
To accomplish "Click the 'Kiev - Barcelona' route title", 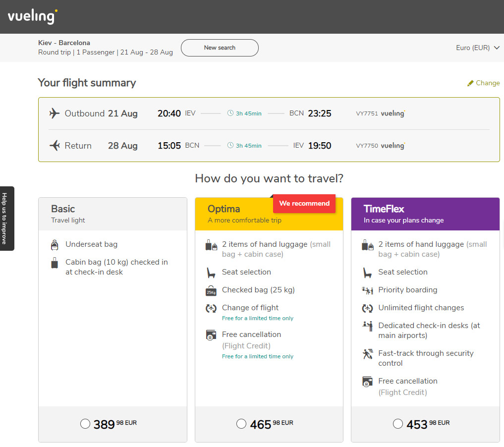I will click(64, 43).
